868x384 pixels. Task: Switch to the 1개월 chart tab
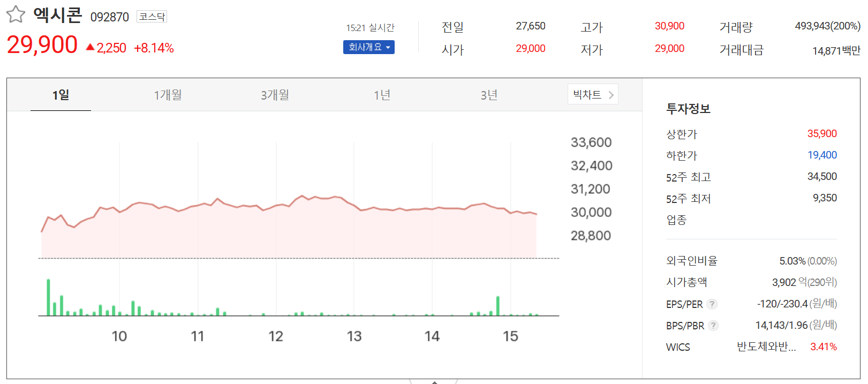pyautogui.click(x=168, y=95)
